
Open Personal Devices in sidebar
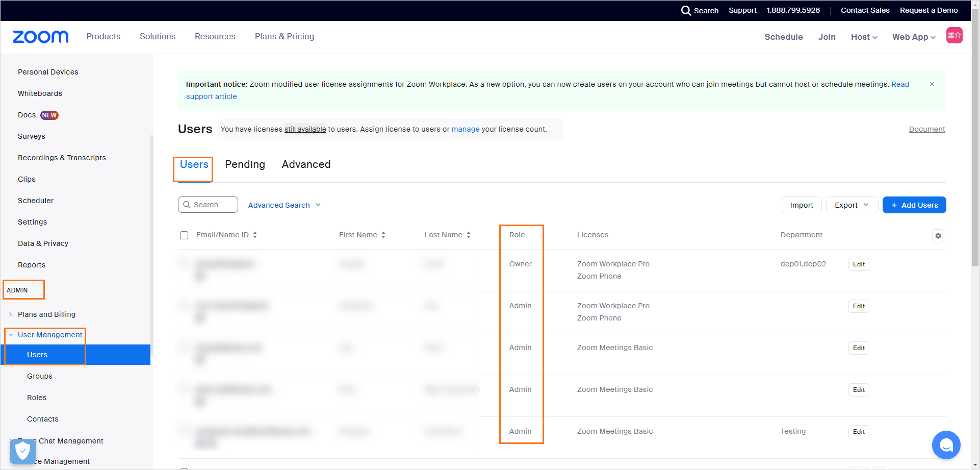coord(48,72)
